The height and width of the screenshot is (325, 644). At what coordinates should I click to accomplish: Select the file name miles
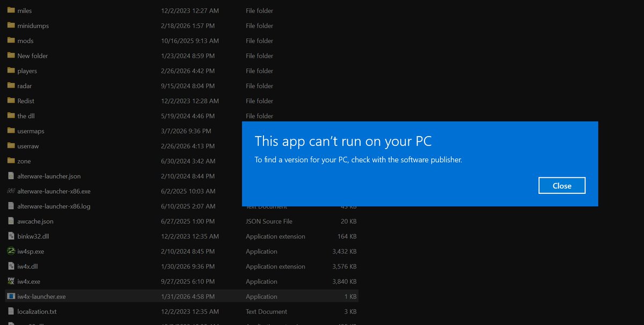tap(25, 11)
